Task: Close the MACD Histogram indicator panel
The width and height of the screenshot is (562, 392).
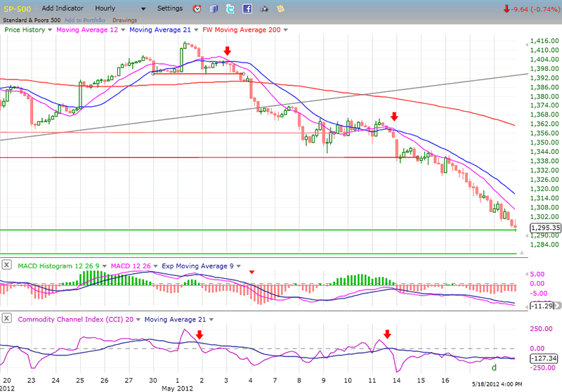Action: (x=6, y=266)
